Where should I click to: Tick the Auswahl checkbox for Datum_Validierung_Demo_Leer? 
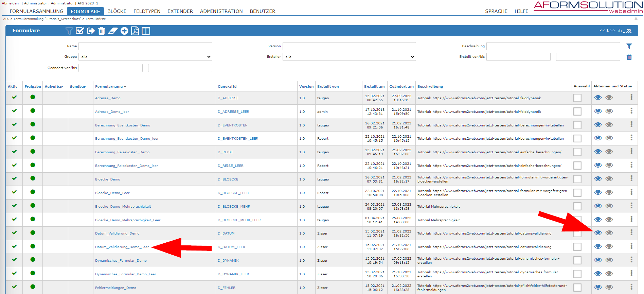[577, 247]
